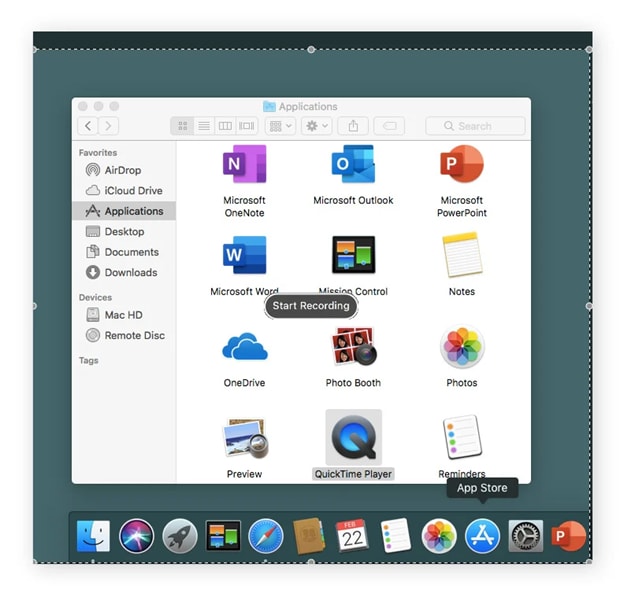
Task: Select the Notes app icon
Action: coord(462,255)
